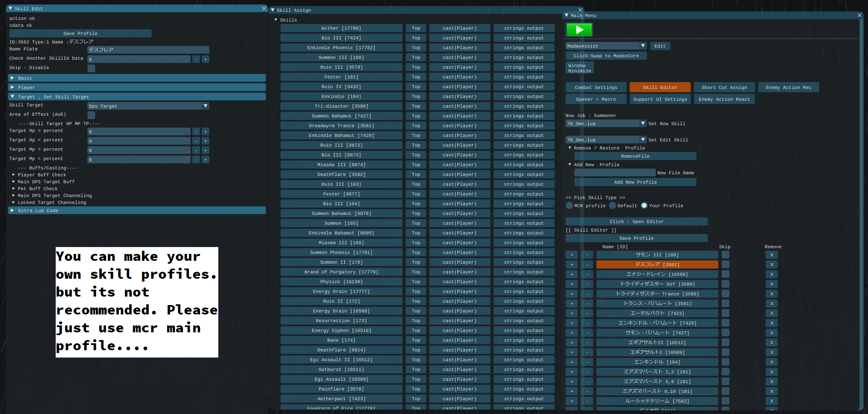Click the RemoveFile button
868x414 pixels.
(635, 156)
